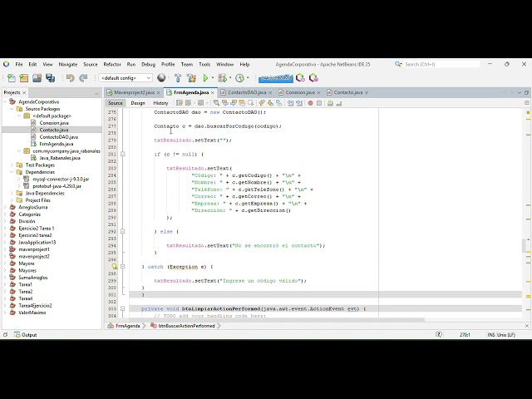532x399 pixels.
Task: Click the Clean and Build icon
Action: click(x=191, y=78)
